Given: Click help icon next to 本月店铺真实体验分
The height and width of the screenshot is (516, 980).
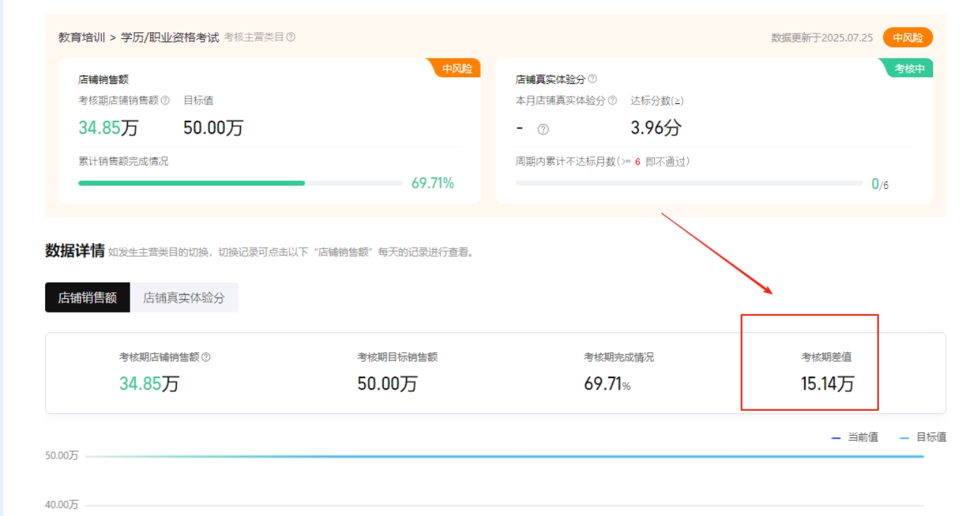Looking at the screenshot, I should 612,100.
